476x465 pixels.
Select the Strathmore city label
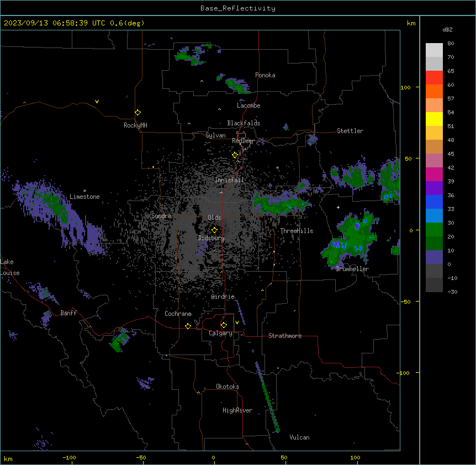click(x=285, y=336)
